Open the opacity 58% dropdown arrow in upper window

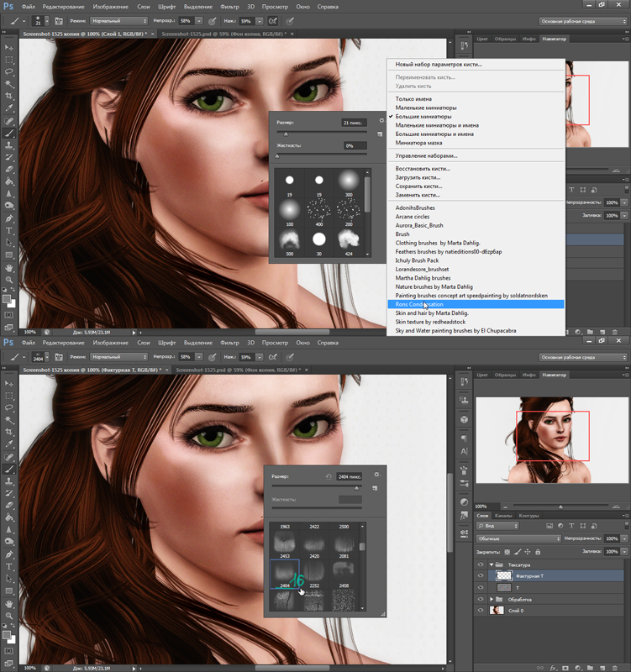(x=199, y=21)
